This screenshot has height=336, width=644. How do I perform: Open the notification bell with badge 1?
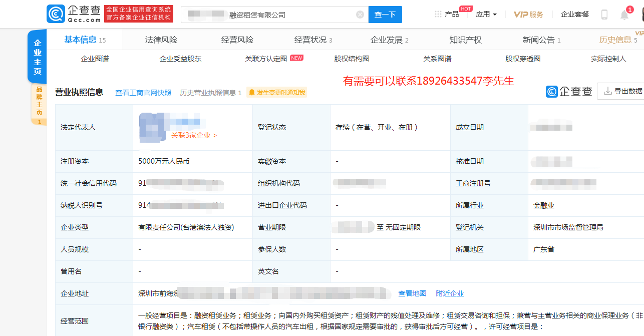coord(624,14)
